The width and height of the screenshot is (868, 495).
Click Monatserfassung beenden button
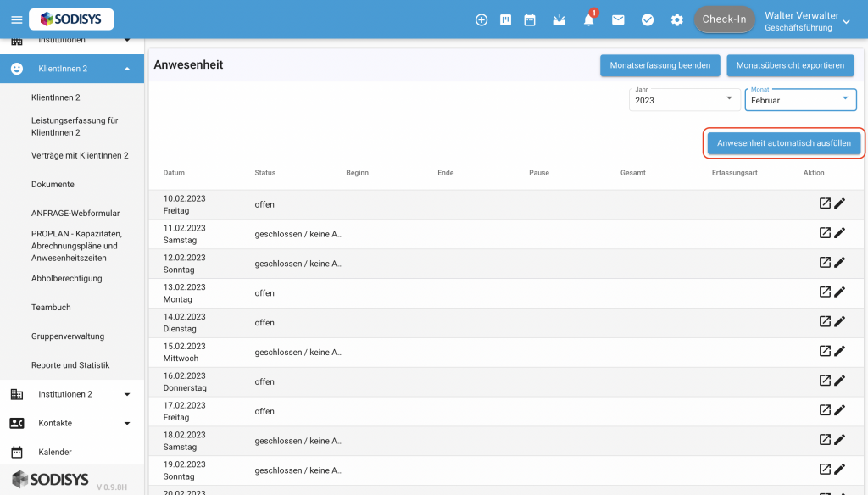659,65
